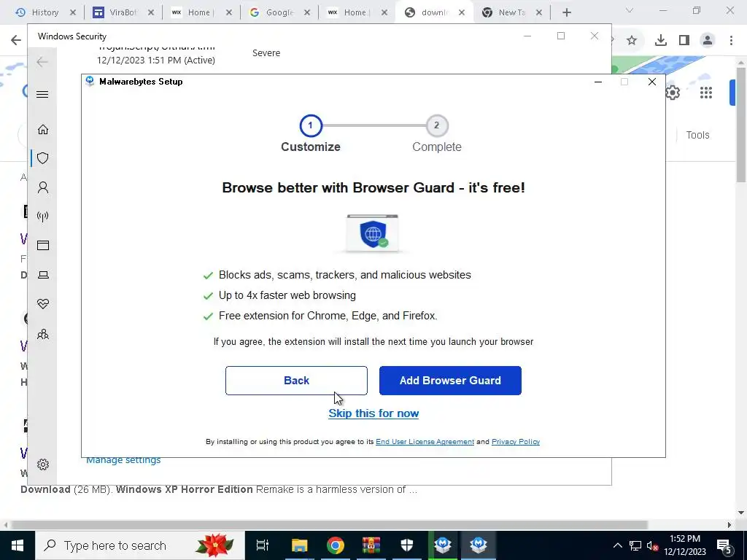Open a new Chrome tab
This screenshot has width=747, height=560.
[566, 12]
